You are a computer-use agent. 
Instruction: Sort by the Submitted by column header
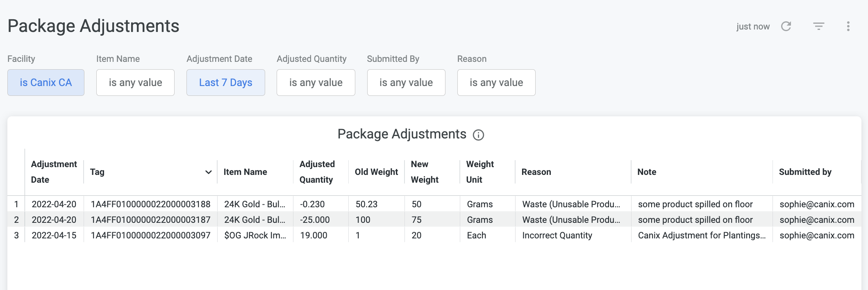[x=805, y=172]
